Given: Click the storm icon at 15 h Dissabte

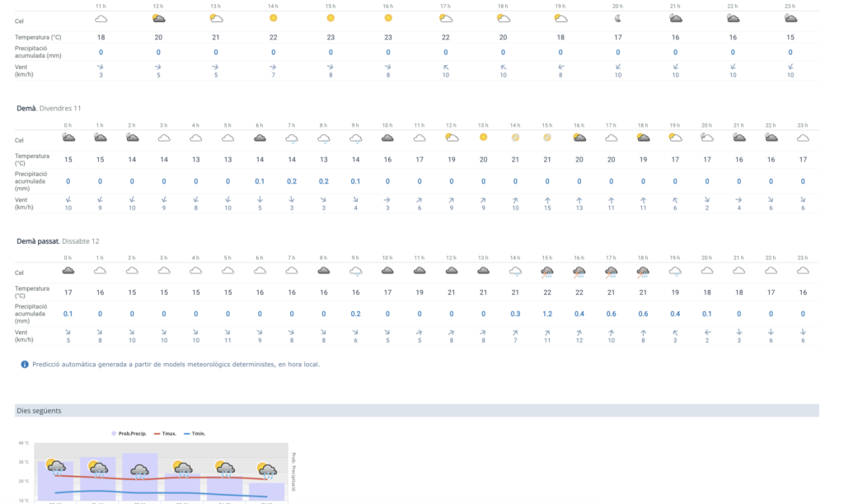Looking at the screenshot, I should [x=546, y=271].
